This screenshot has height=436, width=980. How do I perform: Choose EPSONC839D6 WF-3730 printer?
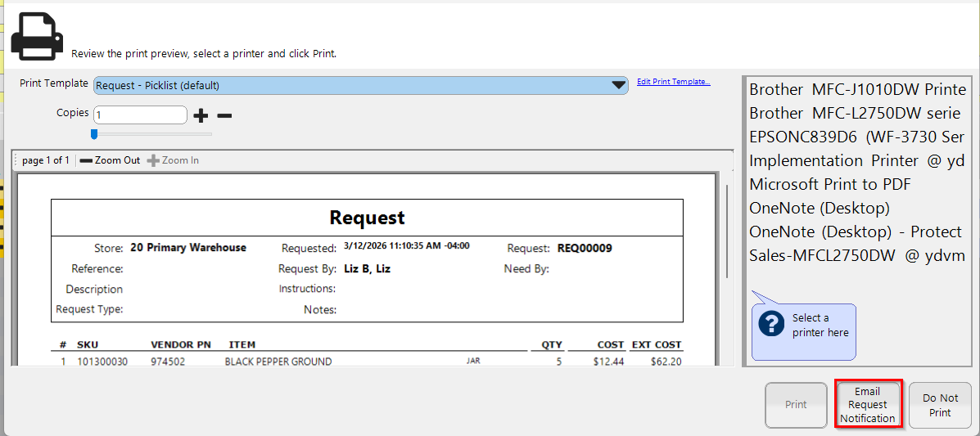click(x=857, y=137)
